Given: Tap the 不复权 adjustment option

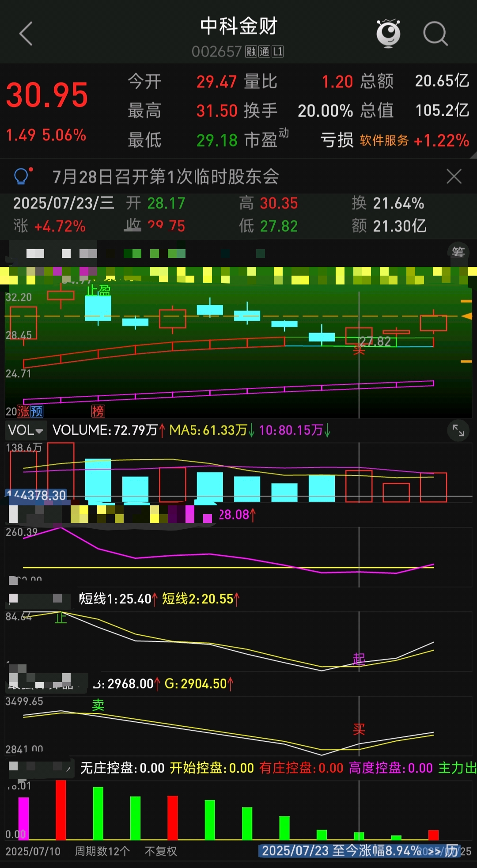Looking at the screenshot, I should 161,851.
